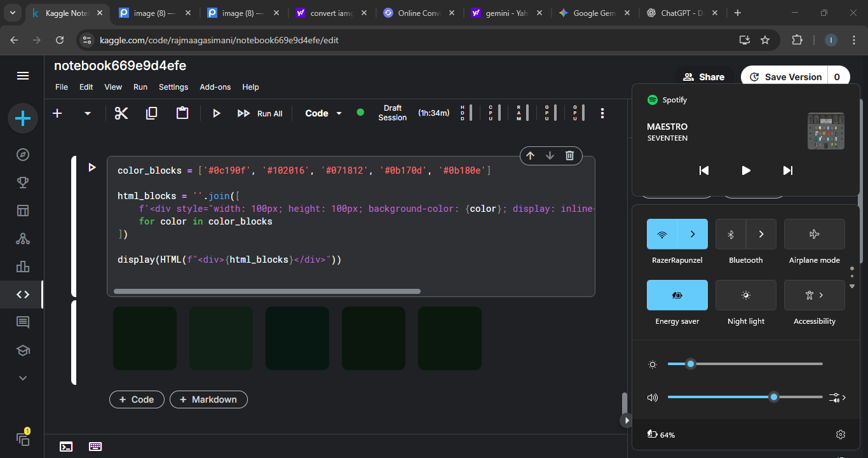868x458 pixels.
Task: Paste cell using the clipboard icon
Action: (x=182, y=113)
